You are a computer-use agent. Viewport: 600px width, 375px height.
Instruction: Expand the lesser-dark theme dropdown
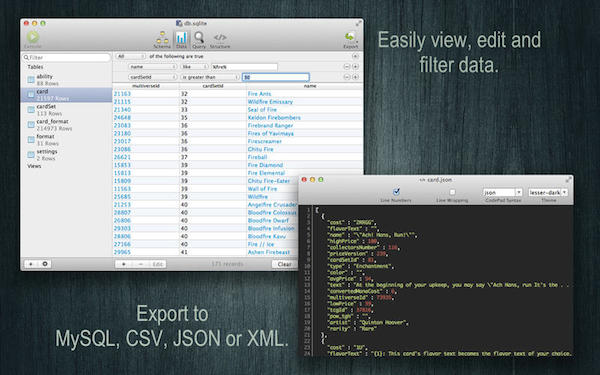tap(548, 192)
